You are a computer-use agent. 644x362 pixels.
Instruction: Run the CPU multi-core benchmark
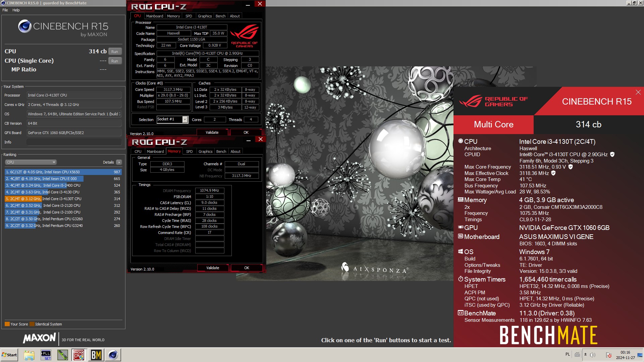coord(115,52)
